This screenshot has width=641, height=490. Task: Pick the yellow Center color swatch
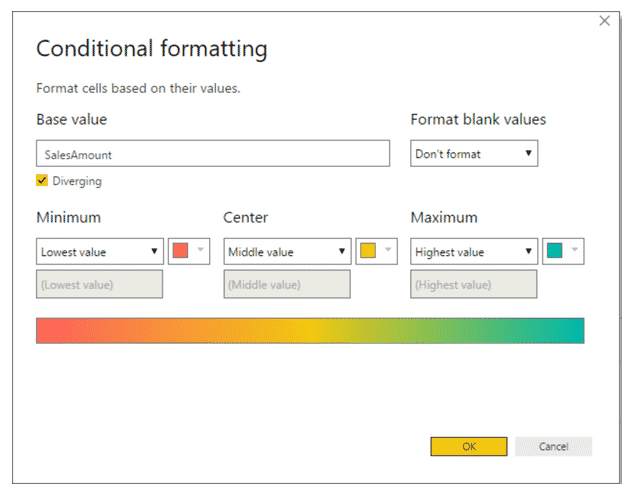pos(368,252)
